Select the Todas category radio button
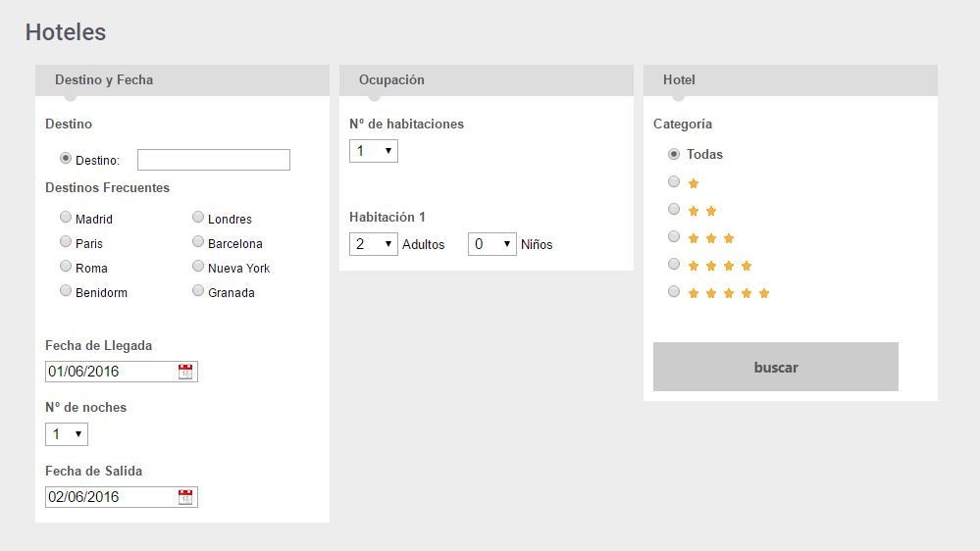This screenshot has width=980, height=551. [674, 154]
